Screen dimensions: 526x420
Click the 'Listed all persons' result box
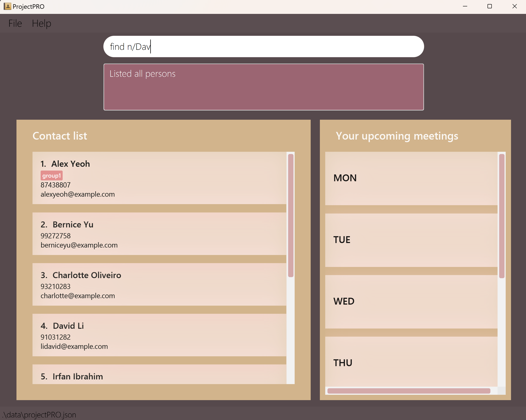tap(263, 87)
